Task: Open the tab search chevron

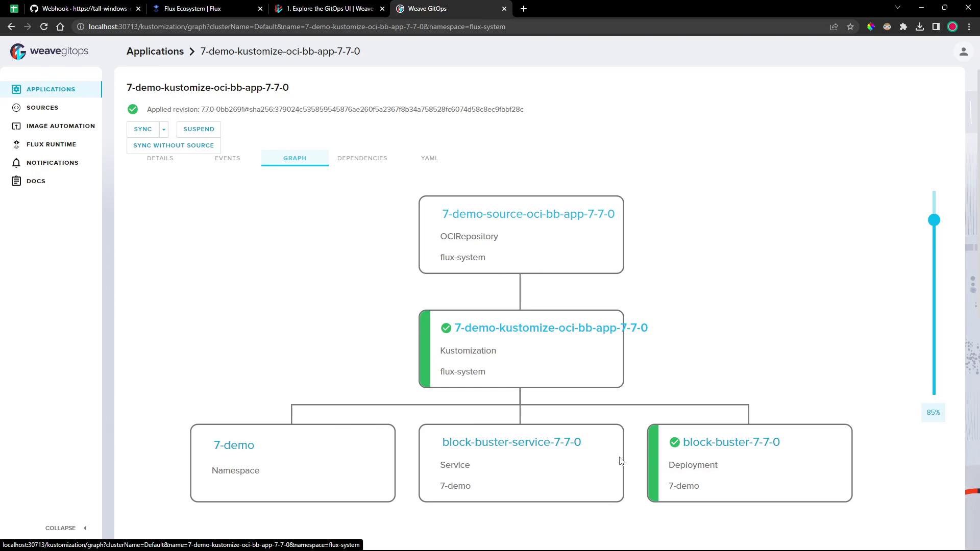Action: coord(898,8)
